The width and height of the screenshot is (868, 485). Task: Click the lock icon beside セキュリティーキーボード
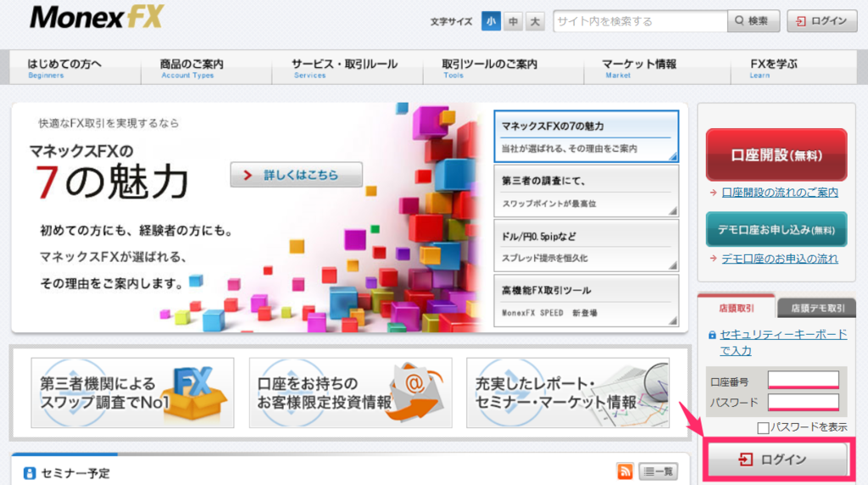coord(712,335)
